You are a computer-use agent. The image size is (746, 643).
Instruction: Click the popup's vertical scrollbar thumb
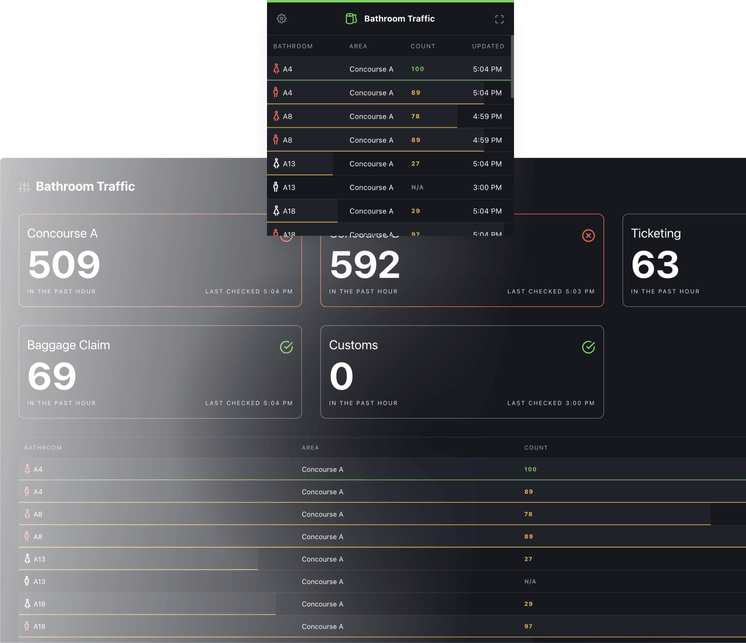pos(512,67)
